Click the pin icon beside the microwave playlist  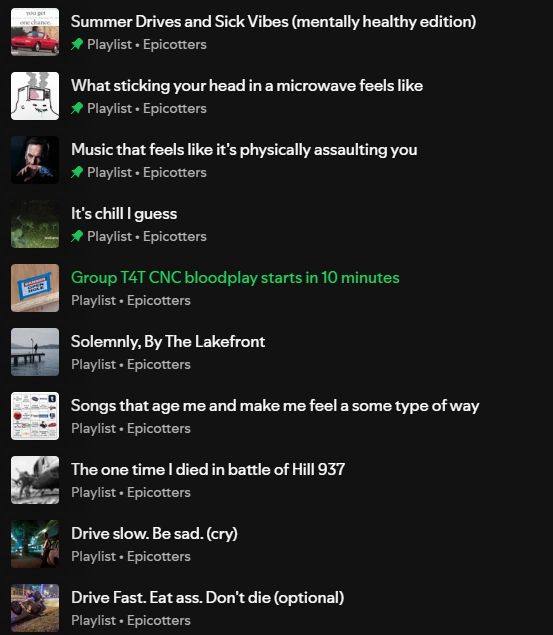(x=77, y=108)
